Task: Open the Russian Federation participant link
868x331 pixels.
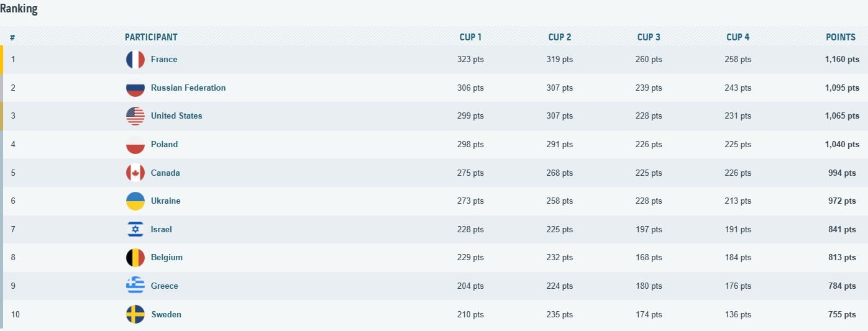Action: (188, 88)
